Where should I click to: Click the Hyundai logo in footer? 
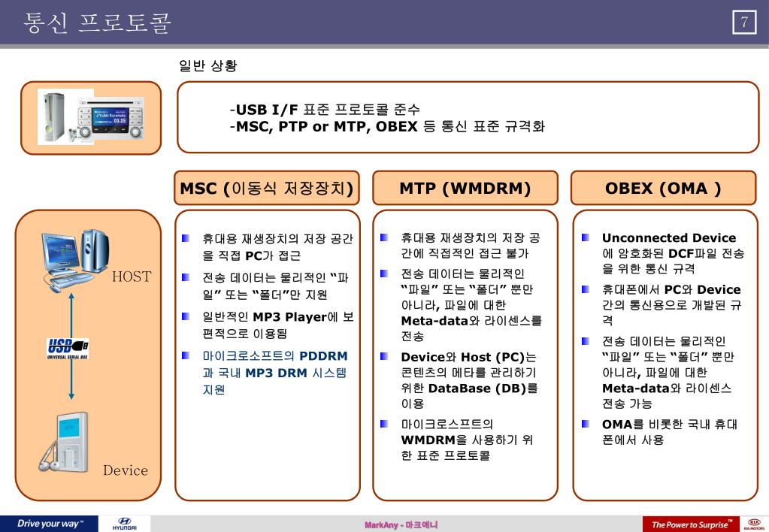[x=124, y=524]
